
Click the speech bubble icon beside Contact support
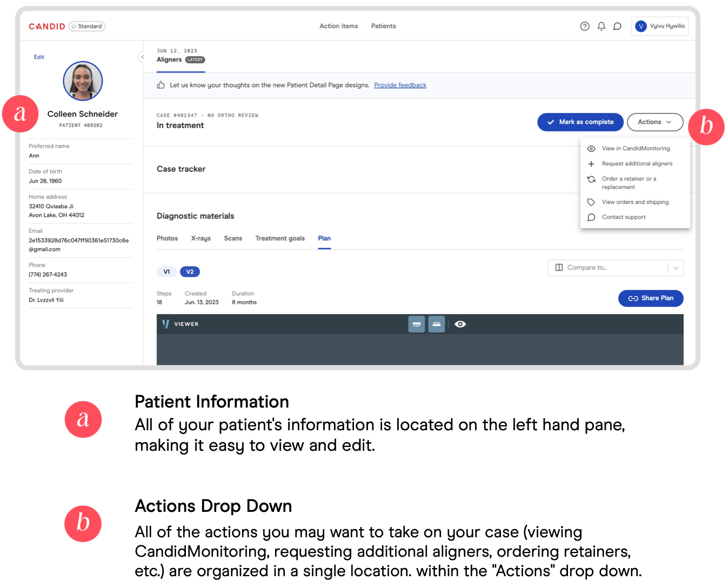click(591, 217)
